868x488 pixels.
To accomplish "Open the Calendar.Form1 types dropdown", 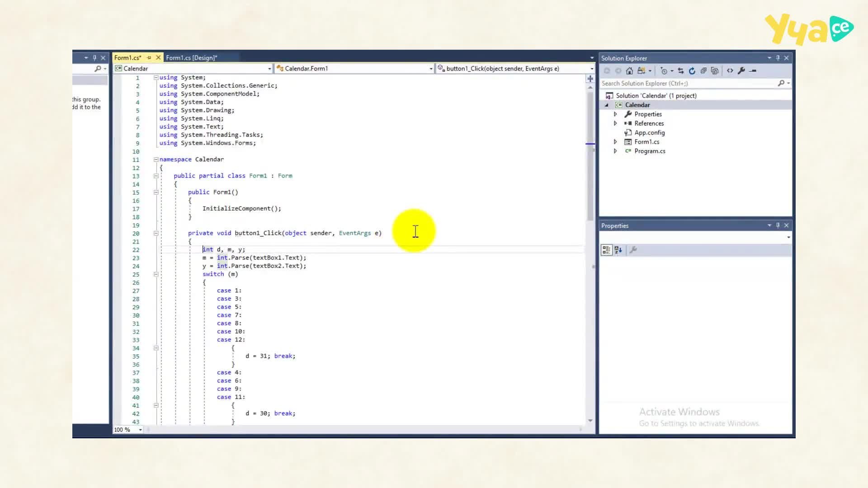I will (431, 69).
